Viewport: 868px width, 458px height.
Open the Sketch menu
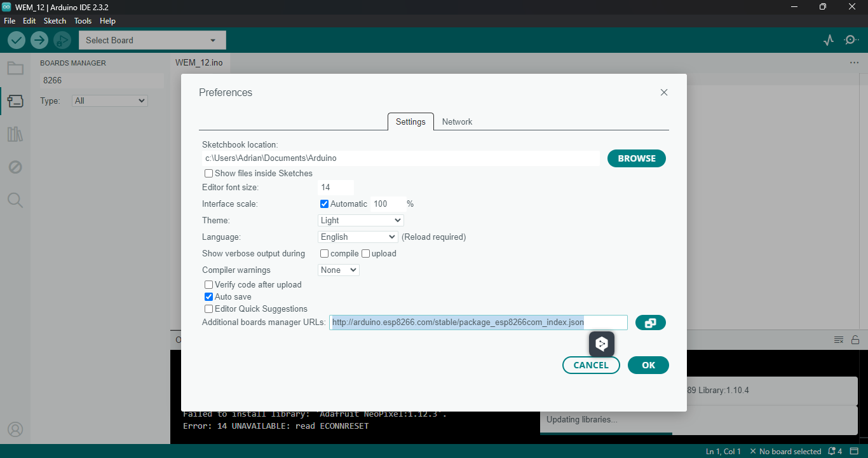(55, 21)
